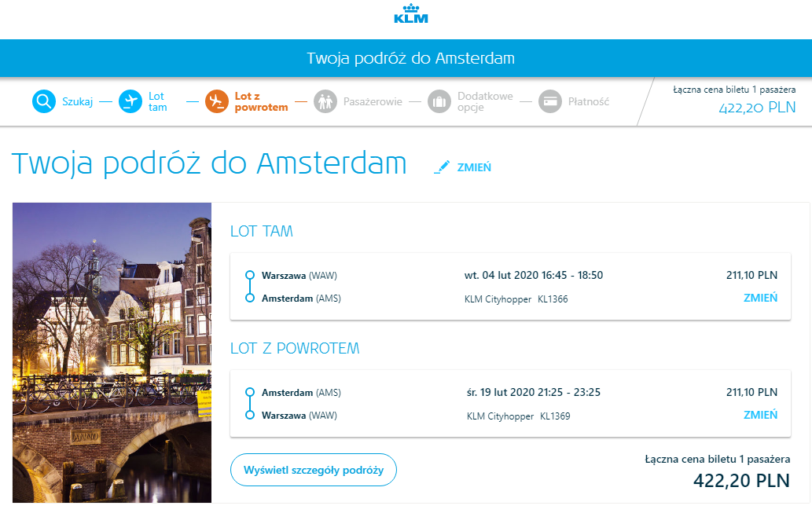Click the Amsterdam canal photo
Image resolution: width=812 pixels, height=513 pixels.
pos(112,353)
